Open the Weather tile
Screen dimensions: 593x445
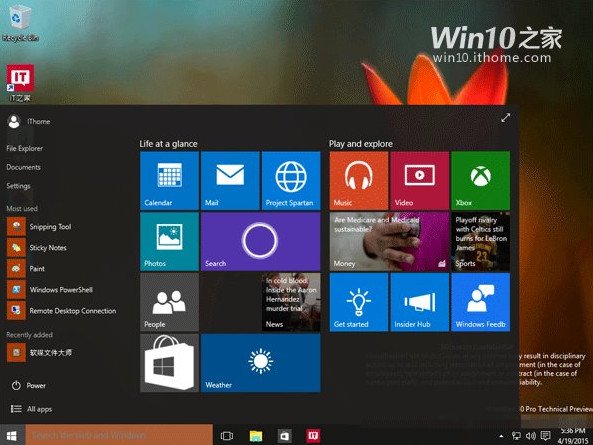coord(261,363)
